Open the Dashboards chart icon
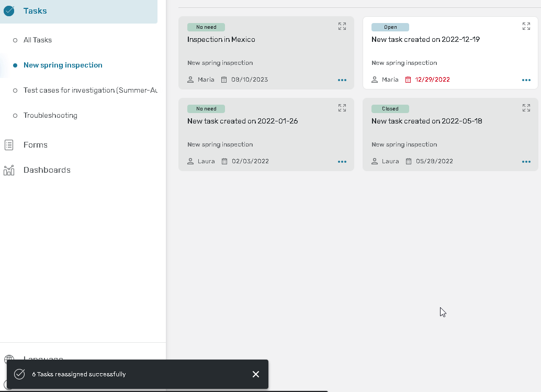The image size is (541, 392). 9,170
